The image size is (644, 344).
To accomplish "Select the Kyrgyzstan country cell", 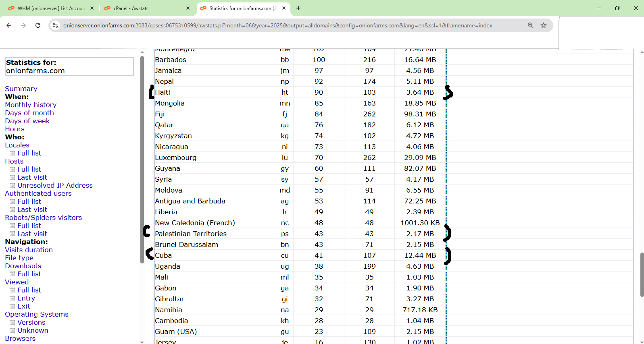I will pyautogui.click(x=215, y=136).
